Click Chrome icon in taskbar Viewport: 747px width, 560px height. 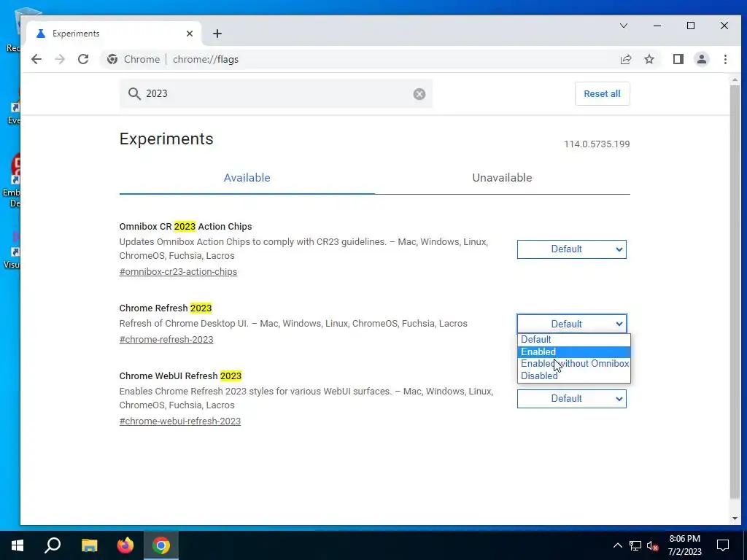(161, 545)
